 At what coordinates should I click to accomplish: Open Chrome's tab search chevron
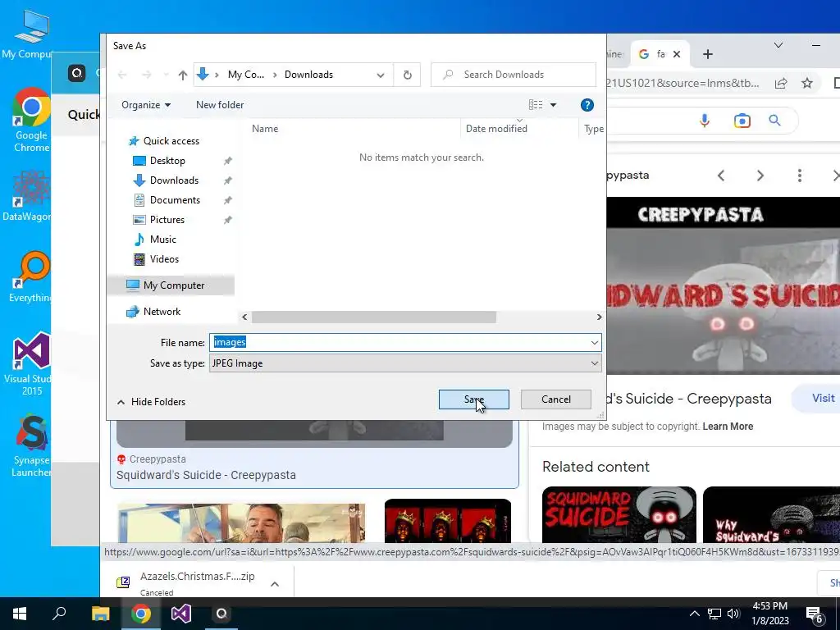click(x=778, y=46)
